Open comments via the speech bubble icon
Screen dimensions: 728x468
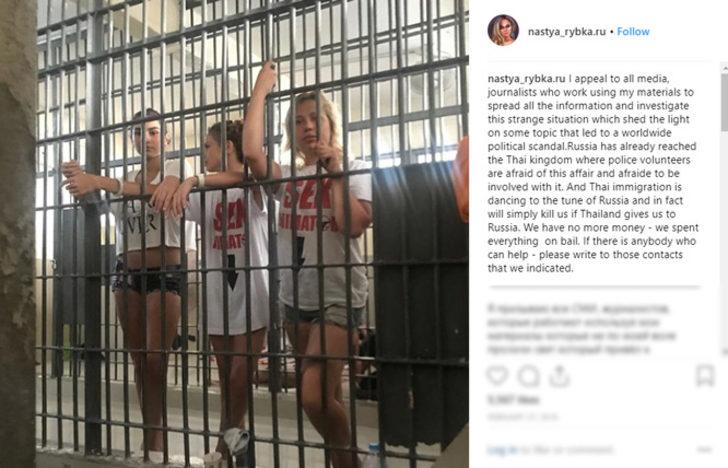tap(529, 376)
